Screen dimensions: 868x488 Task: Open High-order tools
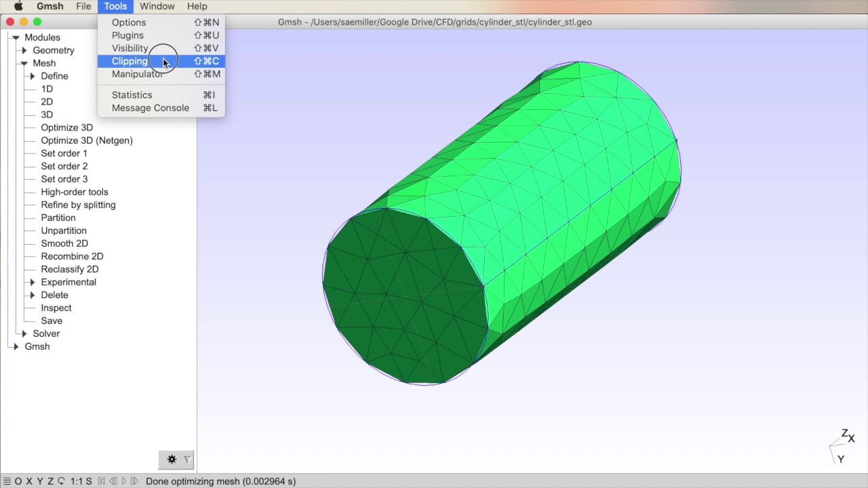pyautogui.click(x=75, y=192)
